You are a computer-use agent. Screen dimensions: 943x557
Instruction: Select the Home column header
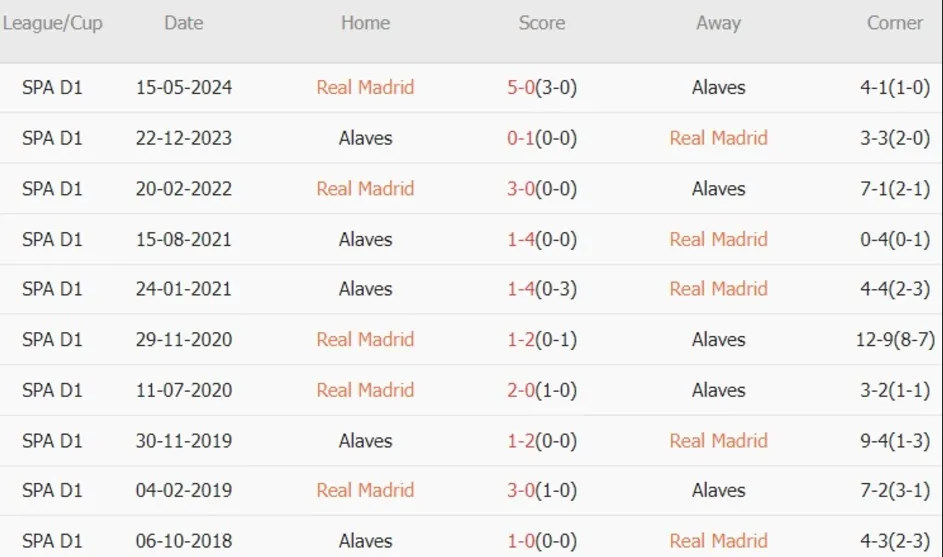point(365,23)
